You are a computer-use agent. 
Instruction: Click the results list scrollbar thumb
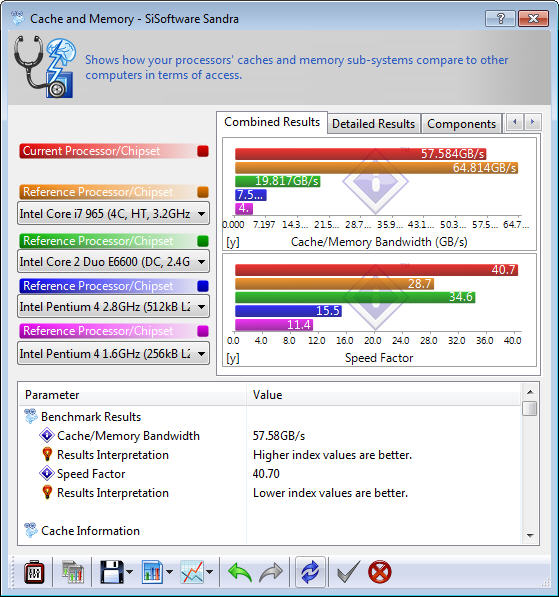[530, 409]
